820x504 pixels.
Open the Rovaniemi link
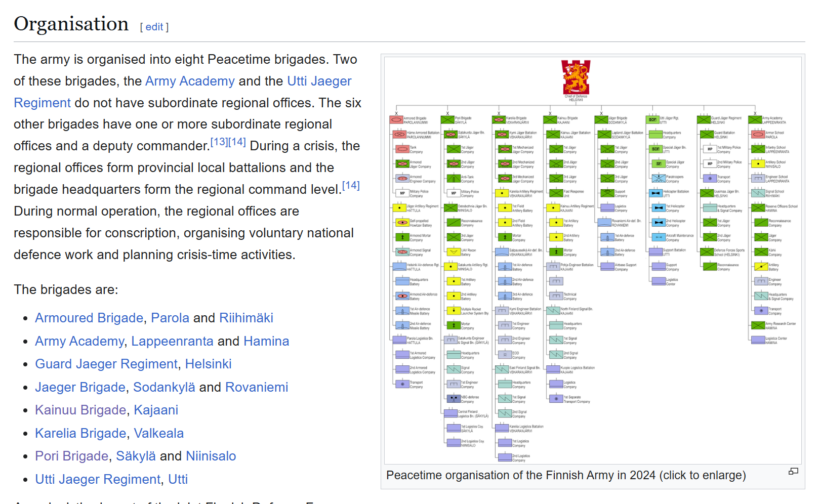[x=257, y=387]
